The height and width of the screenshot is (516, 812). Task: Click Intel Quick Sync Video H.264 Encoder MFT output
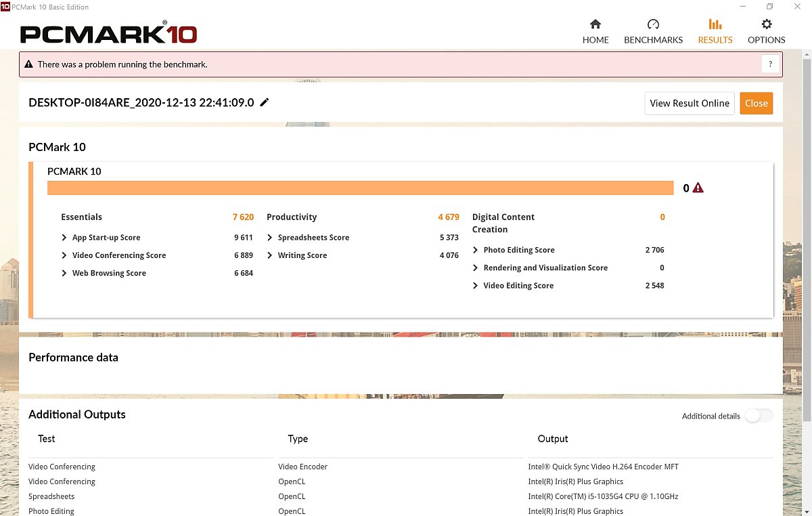[603, 467]
